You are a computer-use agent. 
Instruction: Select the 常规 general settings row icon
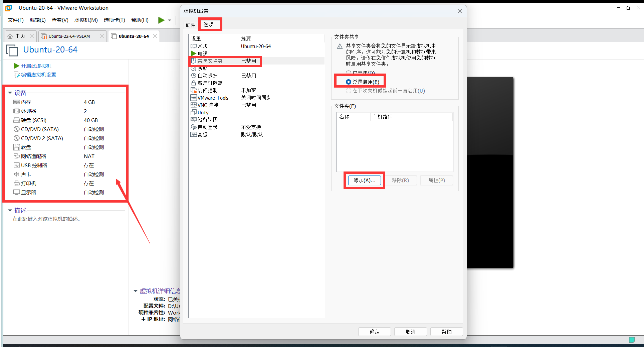click(x=194, y=46)
